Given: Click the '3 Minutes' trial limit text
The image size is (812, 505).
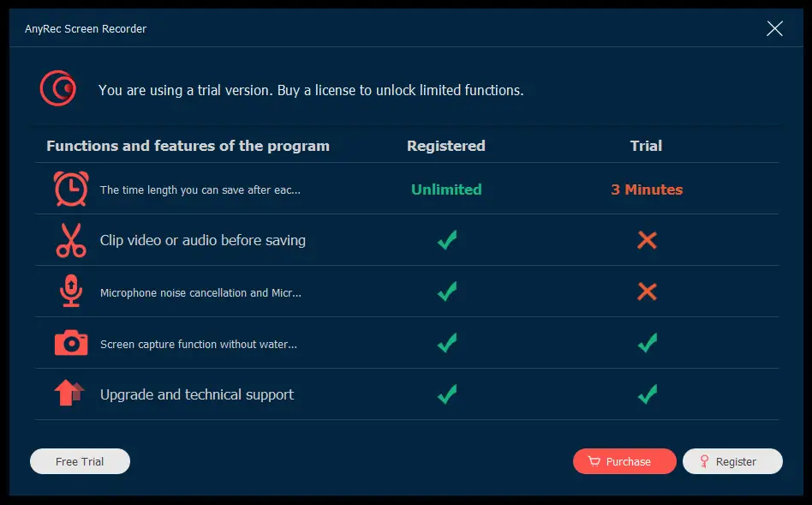Looking at the screenshot, I should pos(647,189).
